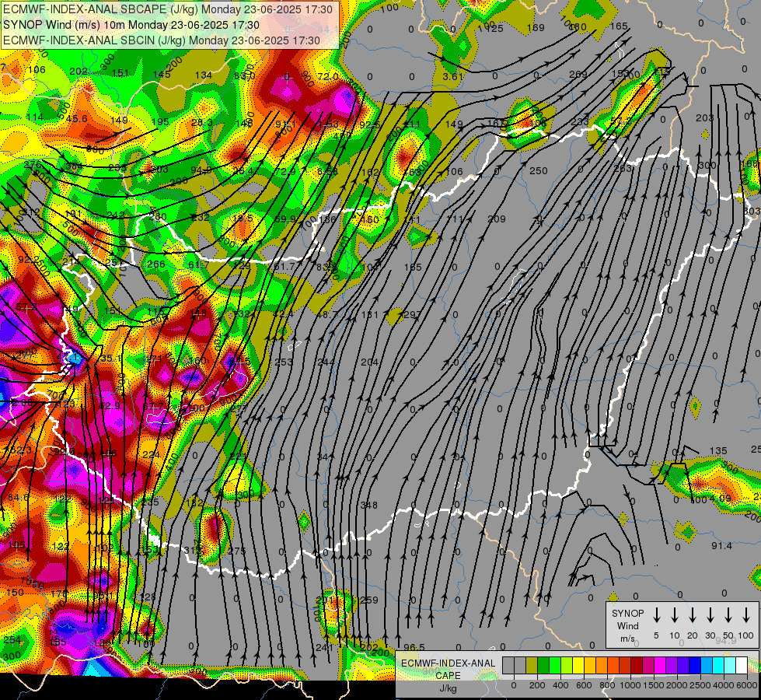Image resolution: width=761 pixels, height=700 pixels.
Task: Pick the white swatch in CAPE legend
Action: click(x=742, y=666)
